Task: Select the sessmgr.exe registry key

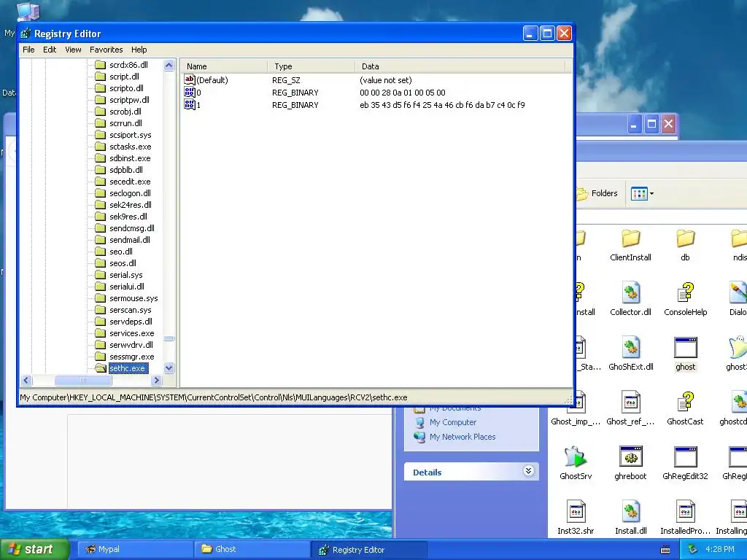Action: click(x=132, y=356)
